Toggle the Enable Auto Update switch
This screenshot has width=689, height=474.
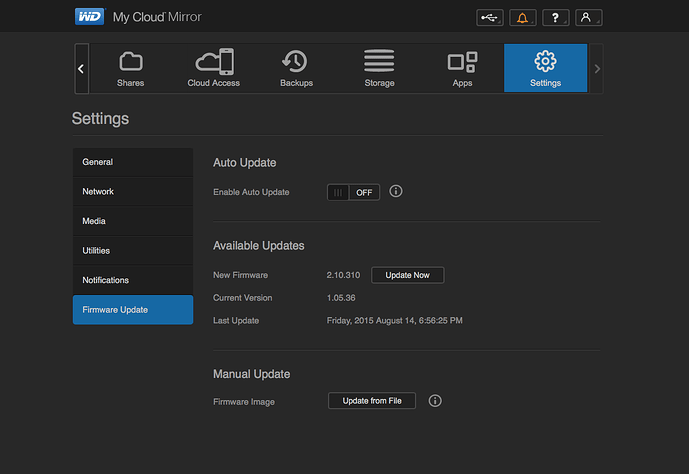click(x=353, y=192)
